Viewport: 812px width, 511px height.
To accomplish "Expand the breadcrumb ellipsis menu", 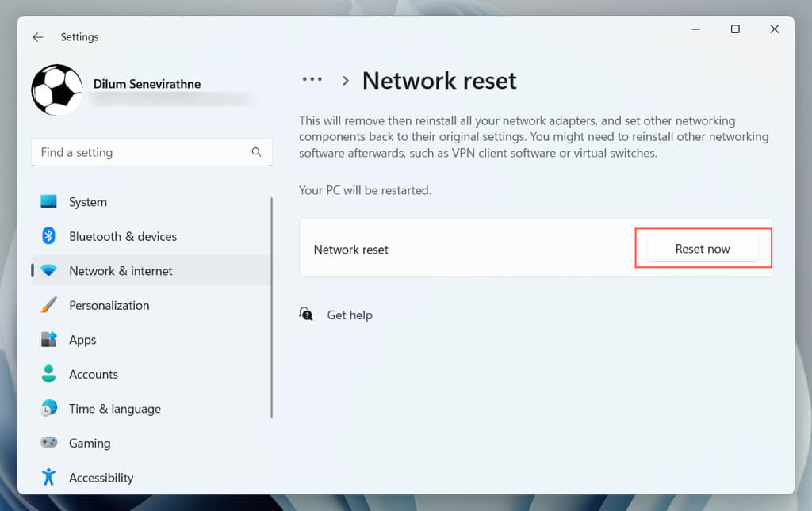I will point(312,80).
